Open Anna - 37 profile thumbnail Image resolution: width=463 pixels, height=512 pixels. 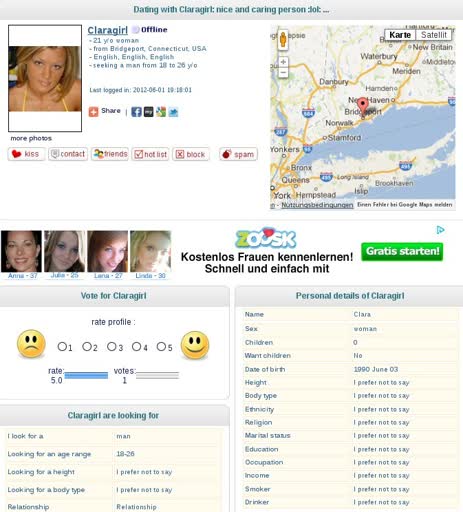coord(21,251)
